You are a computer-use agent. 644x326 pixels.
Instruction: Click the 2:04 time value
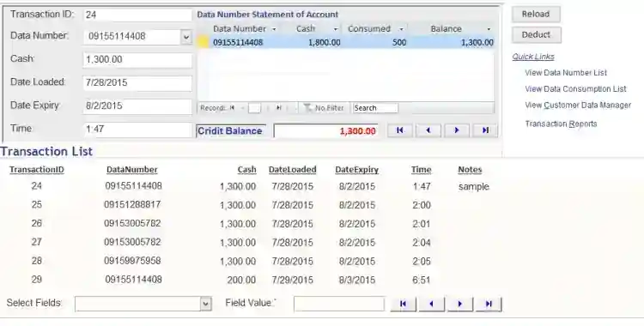point(422,243)
